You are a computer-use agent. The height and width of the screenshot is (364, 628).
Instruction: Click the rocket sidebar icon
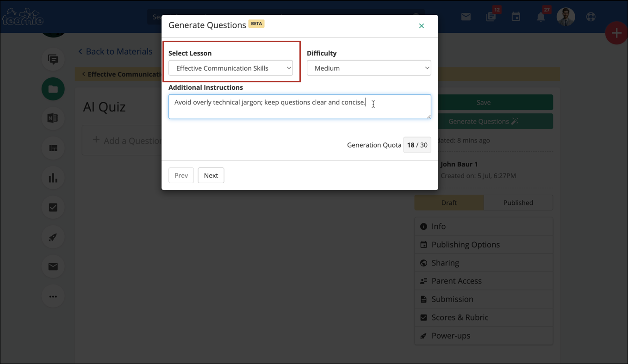(x=53, y=237)
